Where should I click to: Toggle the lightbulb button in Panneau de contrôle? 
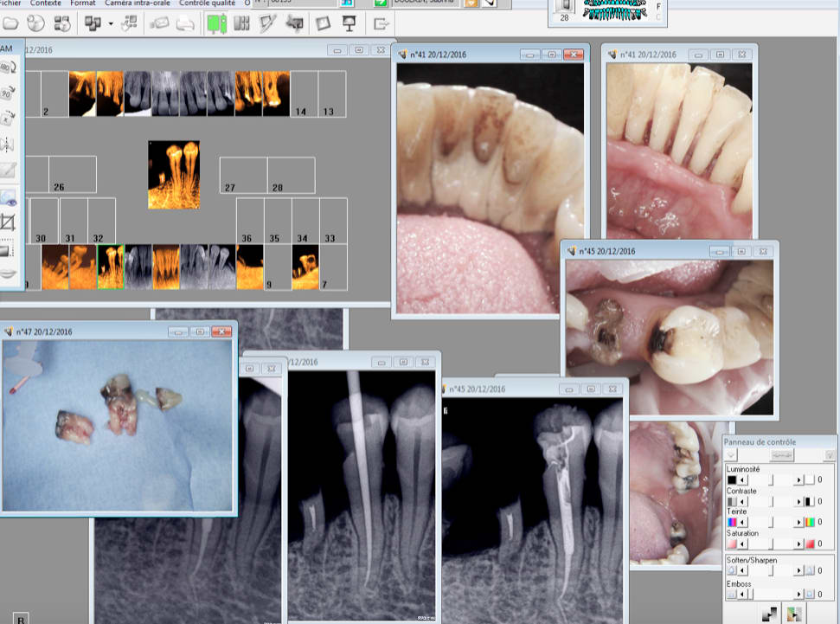(x=830, y=455)
